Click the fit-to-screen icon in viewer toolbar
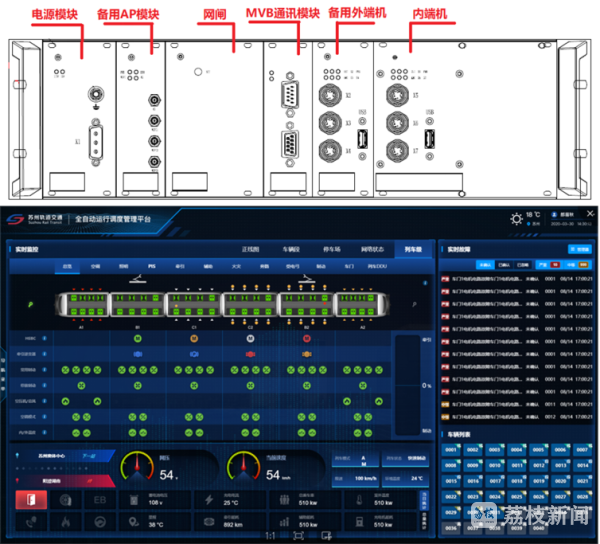The width and height of the screenshot is (600, 544). (298, 536)
